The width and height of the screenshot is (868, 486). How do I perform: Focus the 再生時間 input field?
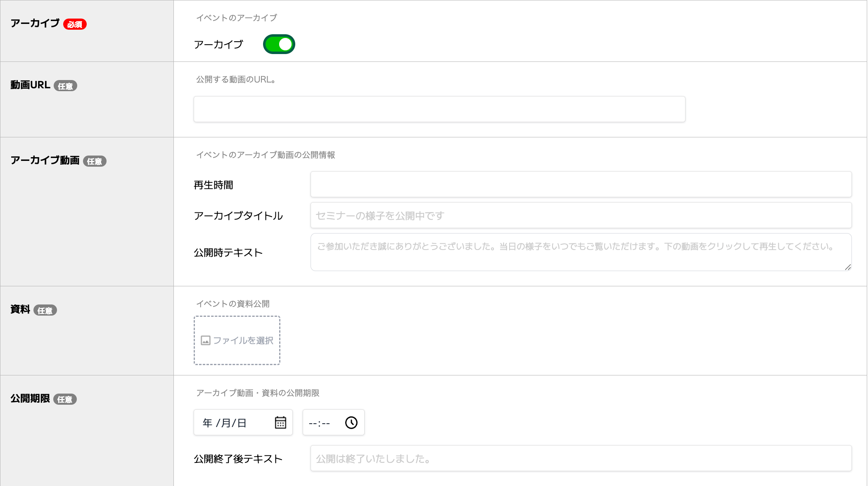581,184
